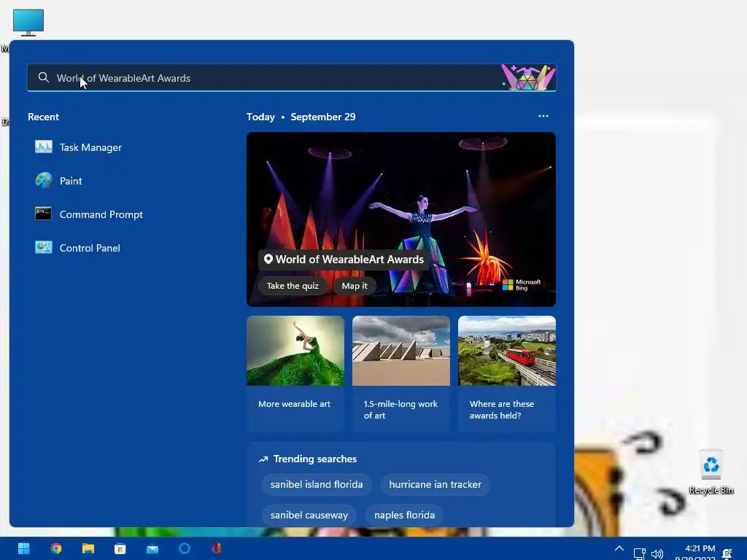Image resolution: width=747 pixels, height=560 pixels.
Task: Open File Explorer from taskbar
Action: pyautogui.click(x=88, y=548)
